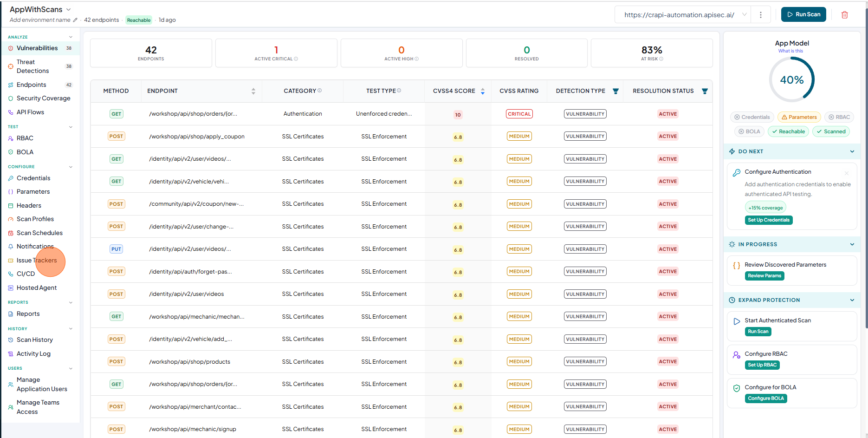Click the red trash delete icon
The image size is (868, 438).
point(845,15)
